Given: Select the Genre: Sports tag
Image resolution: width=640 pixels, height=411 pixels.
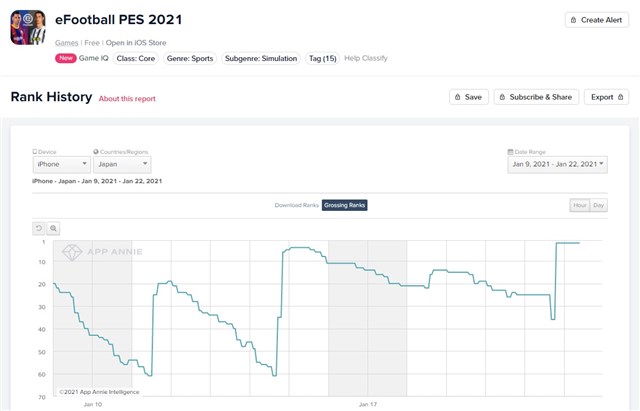Looking at the screenshot, I should (x=190, y=58).
